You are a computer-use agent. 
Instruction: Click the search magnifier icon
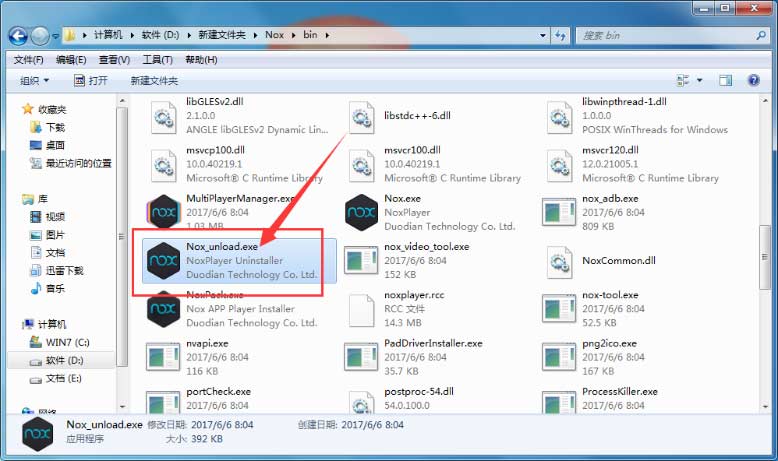[x=761, y=35]
